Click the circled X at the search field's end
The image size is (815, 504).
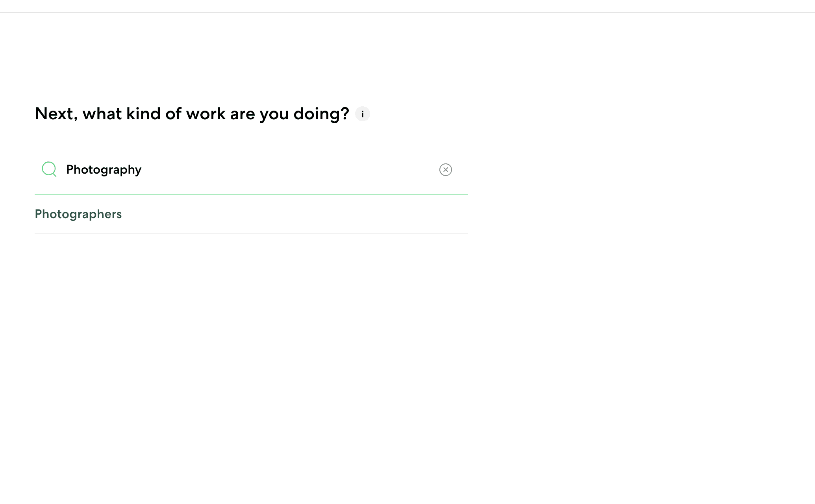pos(445,170)
